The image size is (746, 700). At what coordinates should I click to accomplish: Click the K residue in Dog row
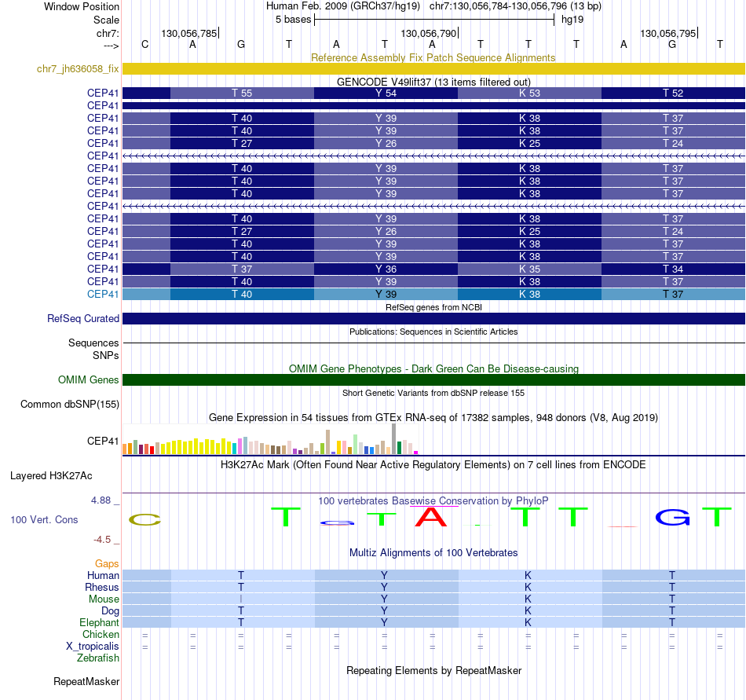tap(528, 611)
